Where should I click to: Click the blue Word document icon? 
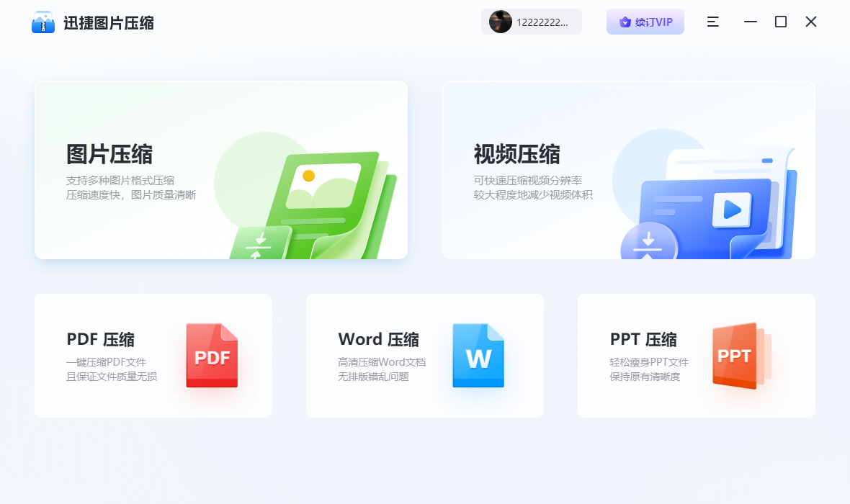tap(478, 355)
